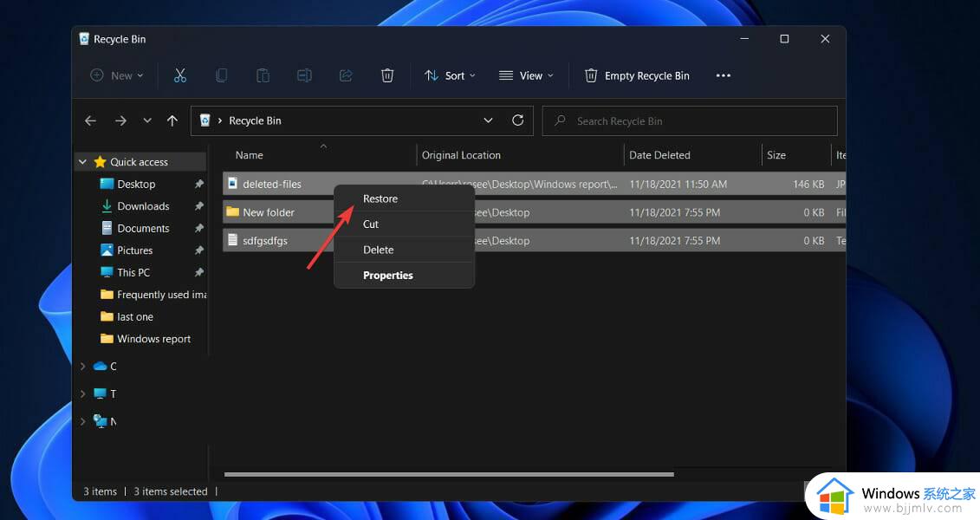
Task: Click the 146 KB size cell
Action: pyautogui.click(x=808, y=184)
